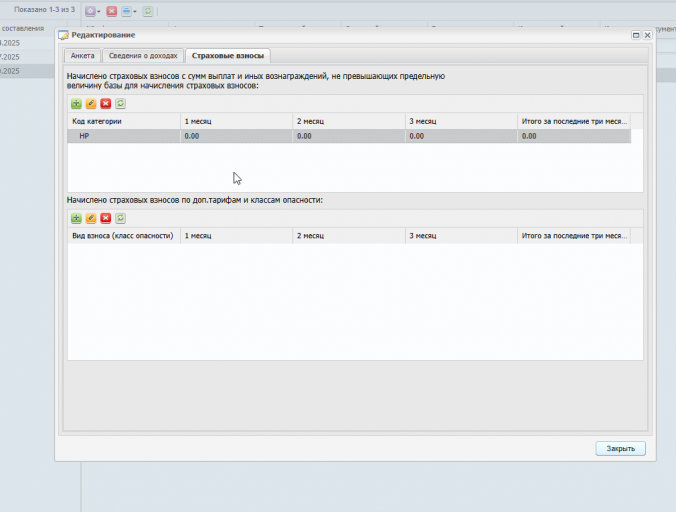676x512 pixels.
Task: Select the НР category code cell
Action: click(x=124, y=136)
